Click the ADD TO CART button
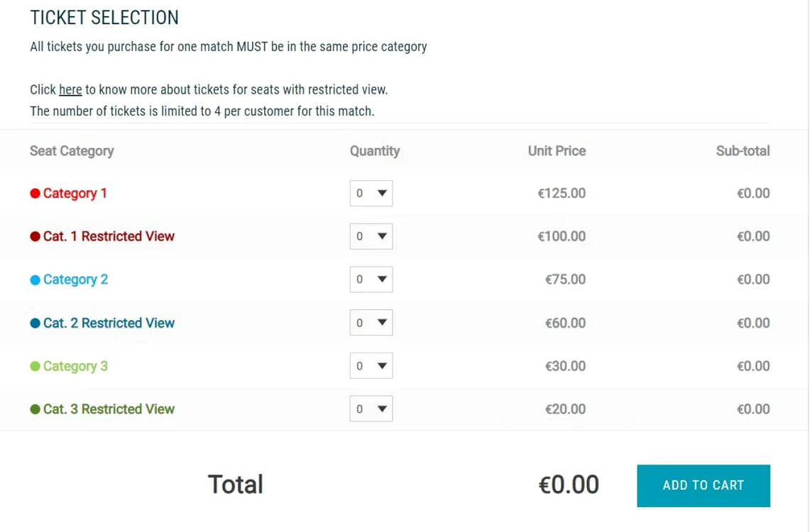810x532 pixels. pyautogui.click(x=703, y=486)
